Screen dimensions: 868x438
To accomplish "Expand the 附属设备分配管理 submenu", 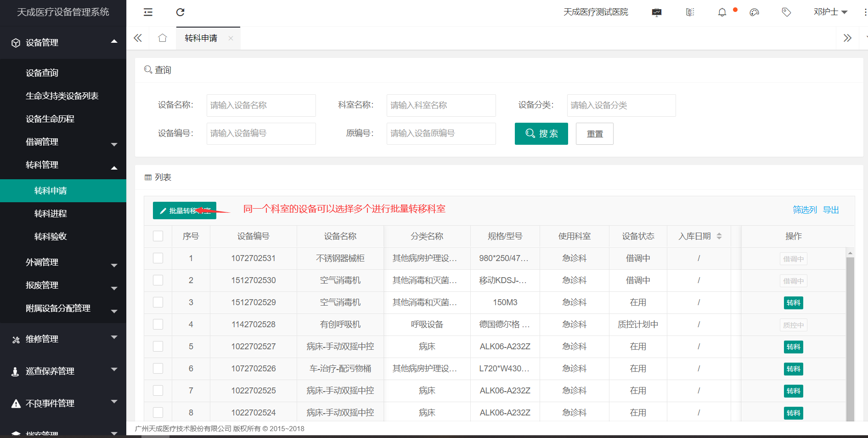I will [114, 311].
